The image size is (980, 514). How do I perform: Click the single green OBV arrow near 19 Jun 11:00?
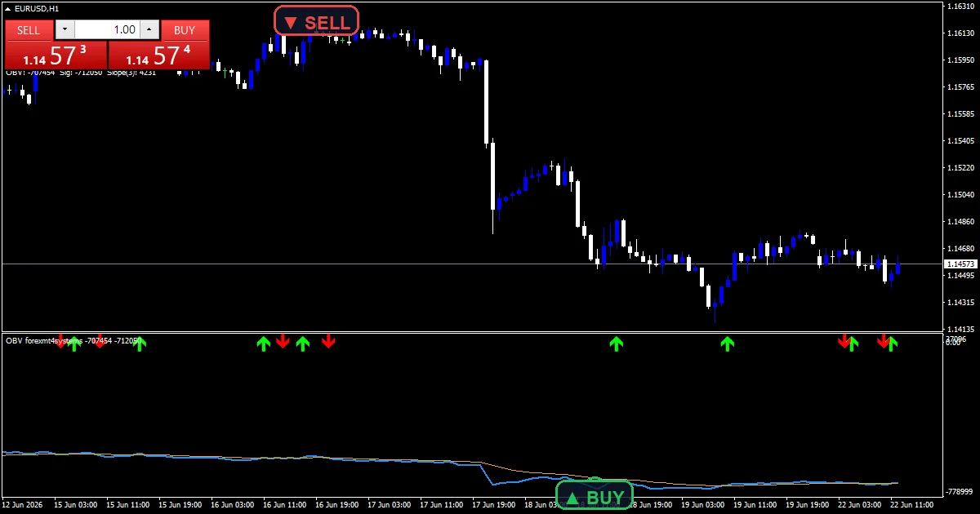(728, 343)
